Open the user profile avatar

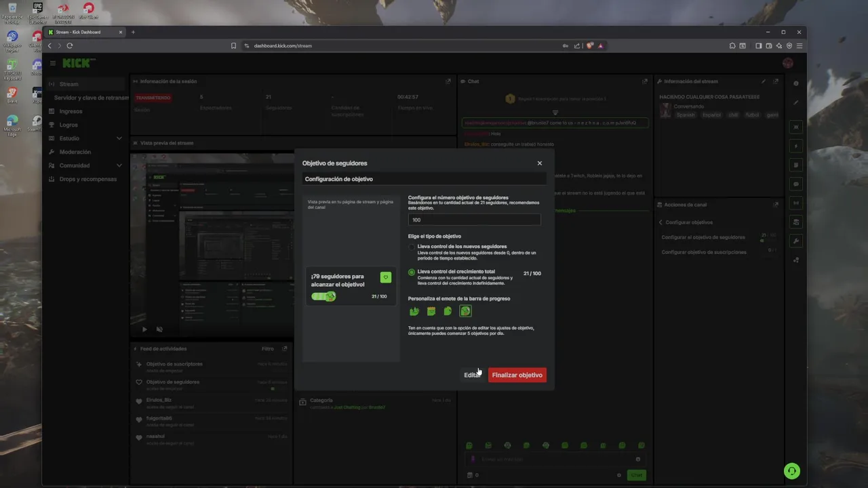click(787, 63)
